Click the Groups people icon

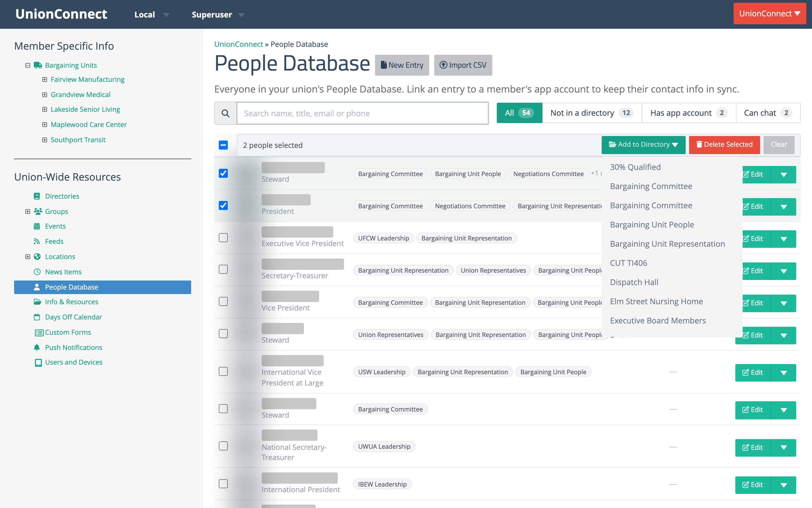[x=37, y=211]
